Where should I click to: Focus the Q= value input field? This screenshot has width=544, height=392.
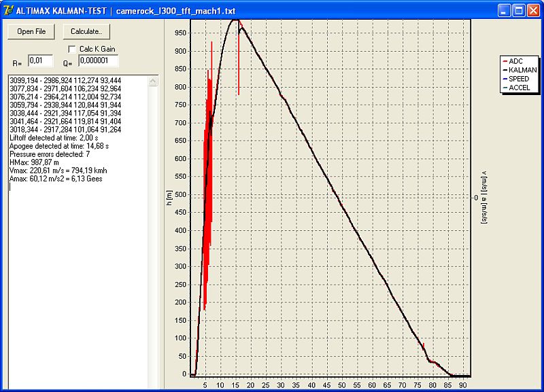(x=98, y=62)
